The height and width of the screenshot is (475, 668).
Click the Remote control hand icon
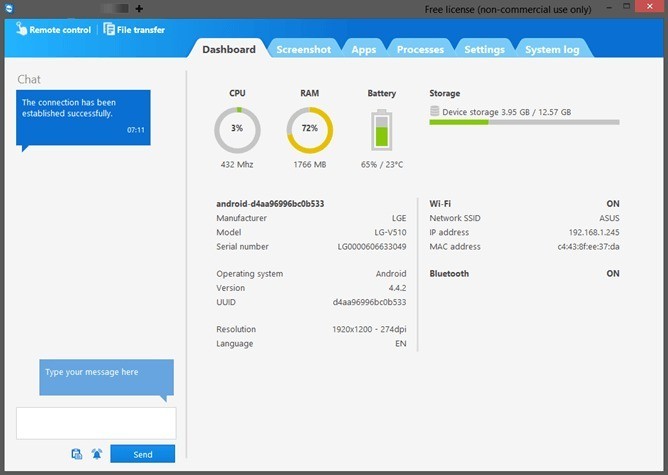[21, 29]
